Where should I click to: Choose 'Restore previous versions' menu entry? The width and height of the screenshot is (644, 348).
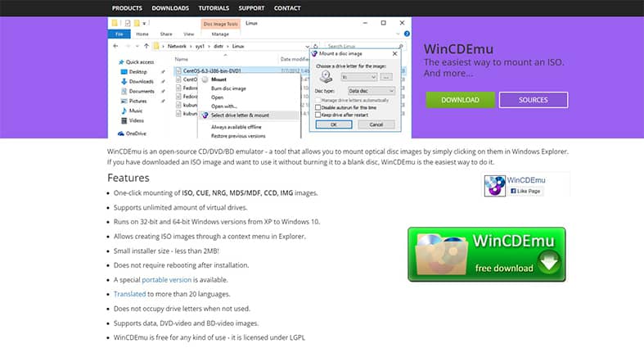click(238, 136)
